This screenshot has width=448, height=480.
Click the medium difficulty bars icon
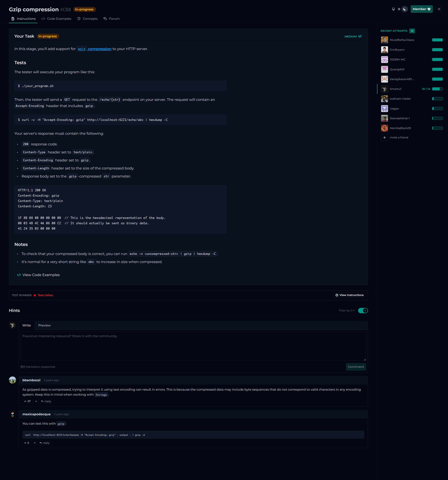coord(360,36)
